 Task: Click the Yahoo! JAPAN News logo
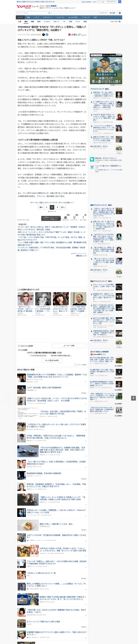[27, 7]
